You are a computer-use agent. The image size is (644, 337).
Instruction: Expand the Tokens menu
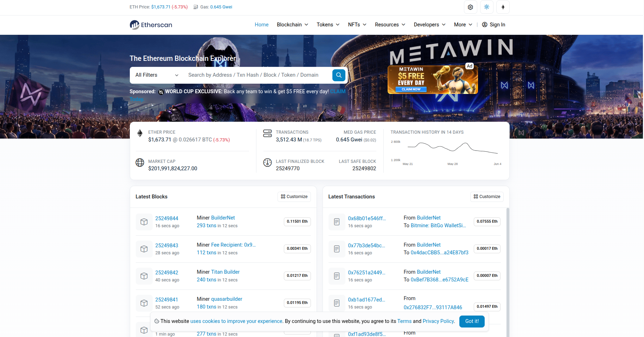coord(328,25)
